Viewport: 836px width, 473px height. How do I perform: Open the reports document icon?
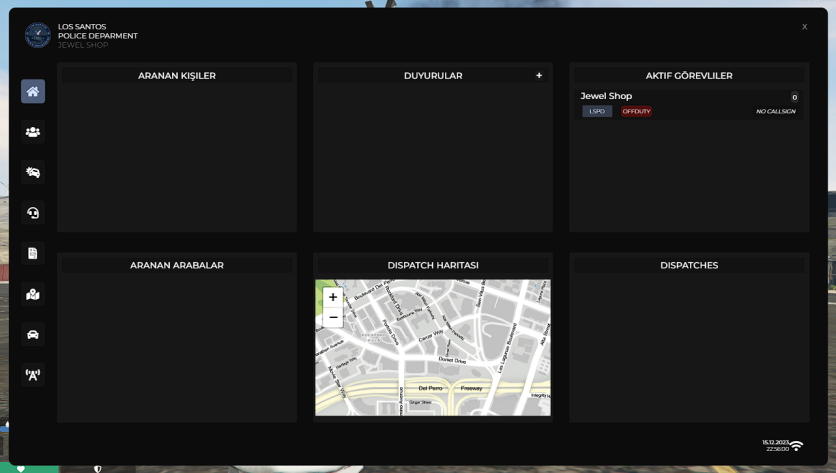click(33, 253)
